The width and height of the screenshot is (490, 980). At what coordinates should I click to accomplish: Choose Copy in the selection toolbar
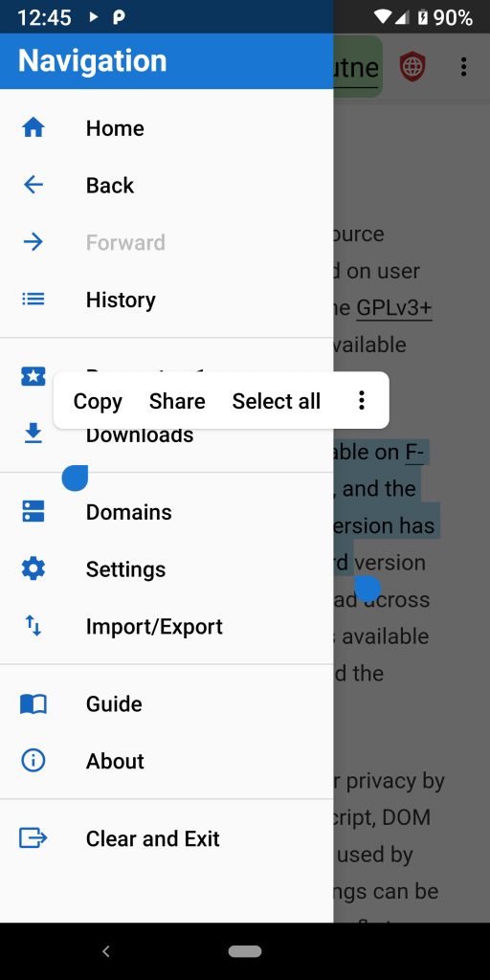(x=98, y=401)
